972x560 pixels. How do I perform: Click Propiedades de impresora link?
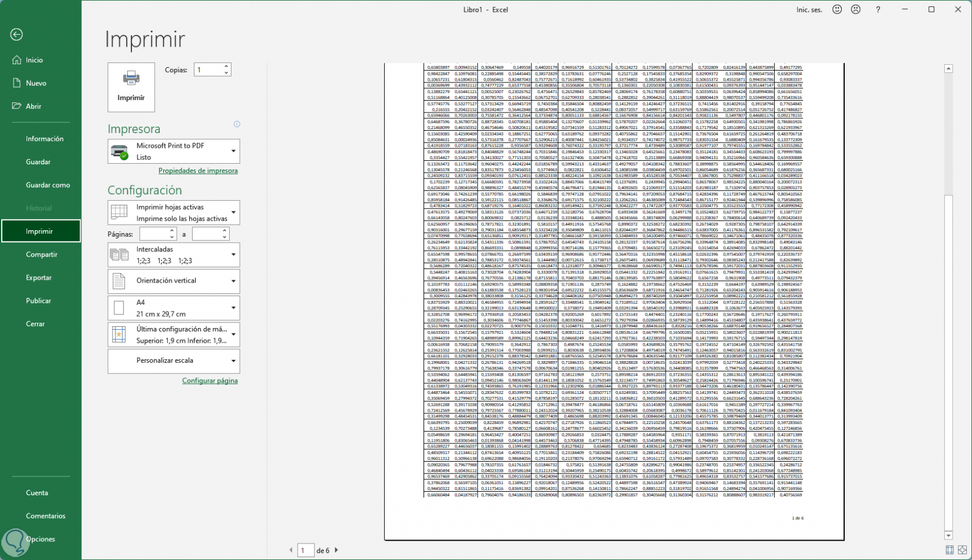tap(198, 171)
